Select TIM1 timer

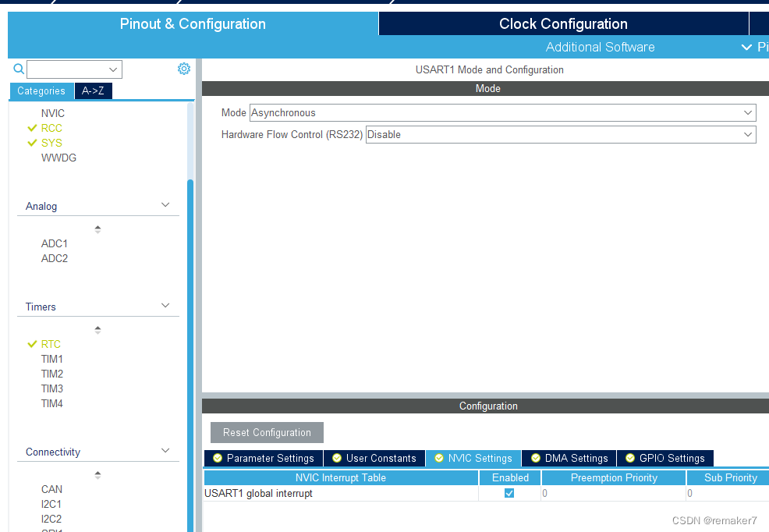point(52,359)
